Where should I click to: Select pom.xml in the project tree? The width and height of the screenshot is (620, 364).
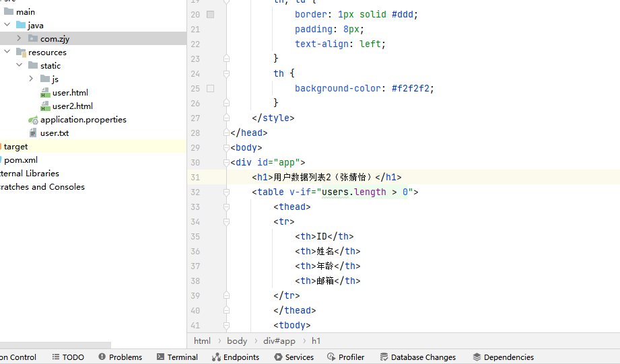(x=20, y=160)
